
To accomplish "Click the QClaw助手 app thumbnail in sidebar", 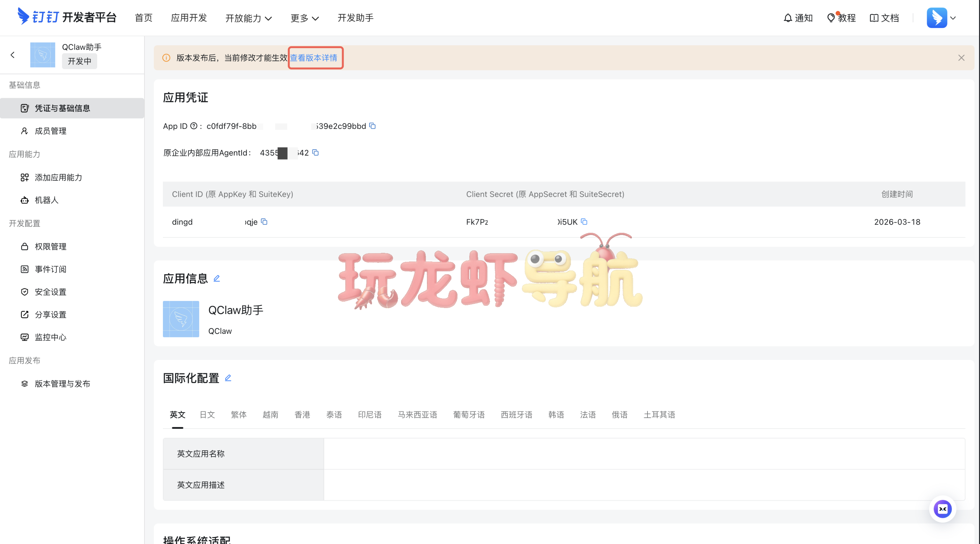I will pos(43,55).
